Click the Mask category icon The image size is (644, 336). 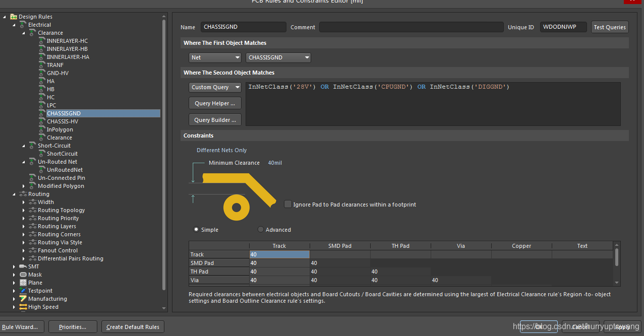(23, 275)
